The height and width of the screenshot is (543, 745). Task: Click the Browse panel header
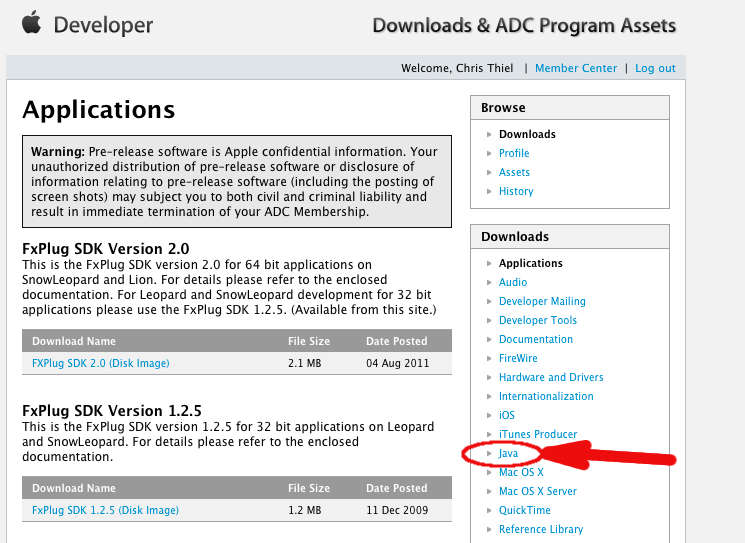[570, 108]
